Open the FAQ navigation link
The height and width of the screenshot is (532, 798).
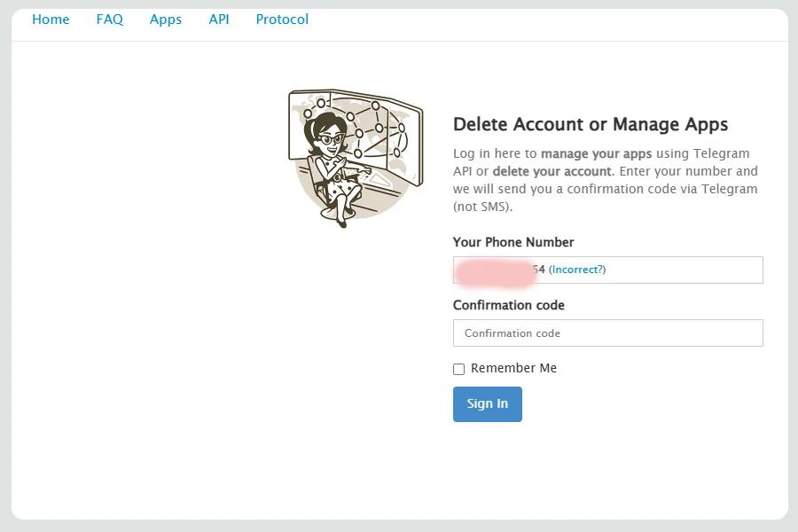coord(109,20)
